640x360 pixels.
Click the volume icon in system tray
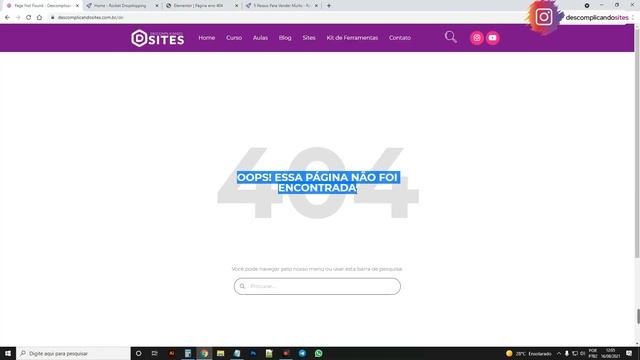582,353
